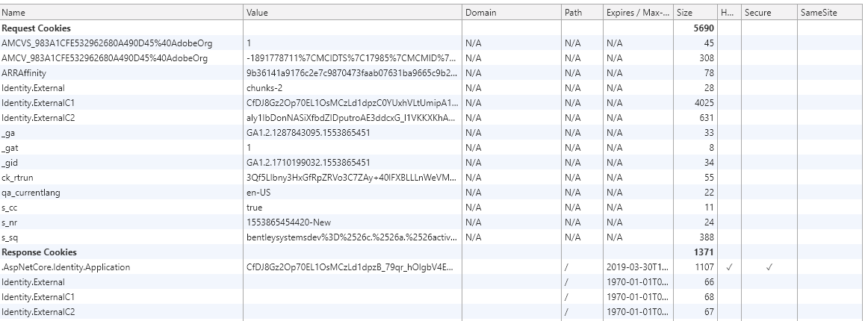Click the size value 66
Image resolution: width=868 pixels, height=321 pixels.
point(709,281)
